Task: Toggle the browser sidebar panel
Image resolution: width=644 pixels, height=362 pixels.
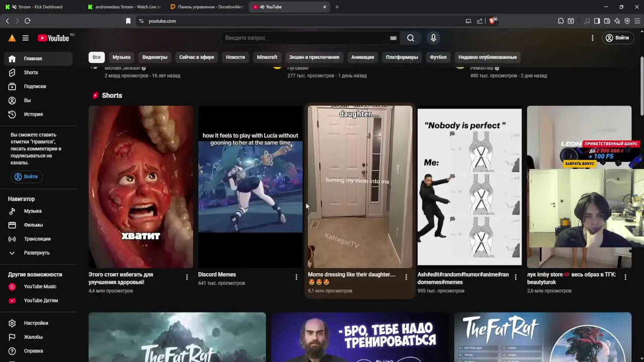Action: pos(597,21)
